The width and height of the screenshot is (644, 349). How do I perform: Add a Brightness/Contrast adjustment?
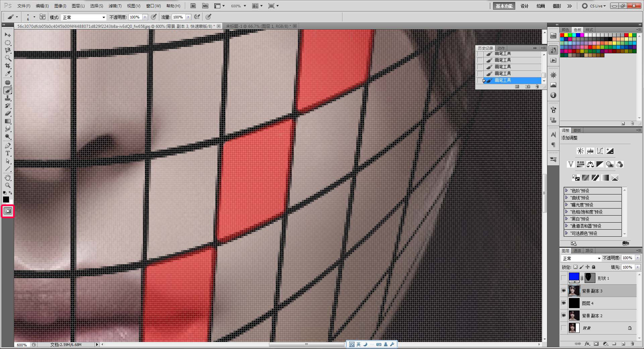point(581,151)
